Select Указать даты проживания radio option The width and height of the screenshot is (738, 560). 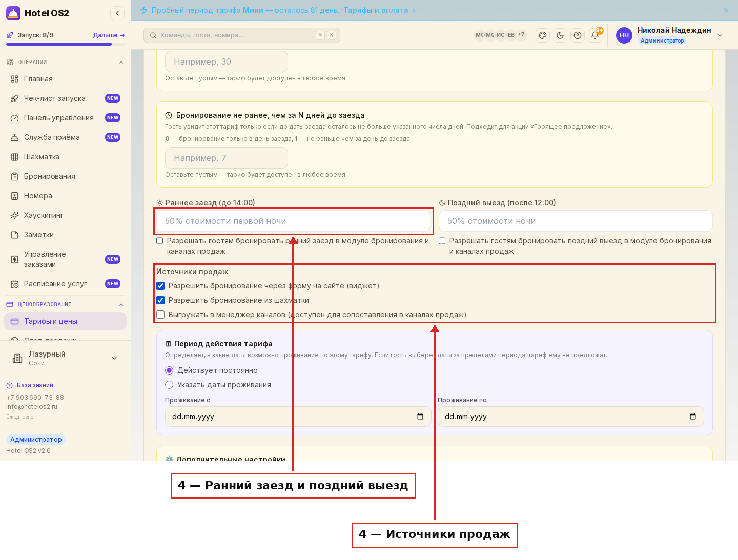pos(169,385)
